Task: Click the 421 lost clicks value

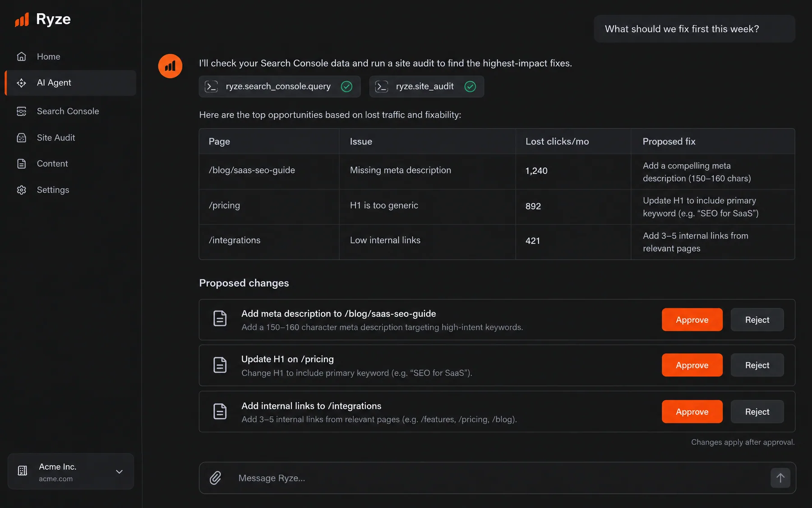Action: 533,241
